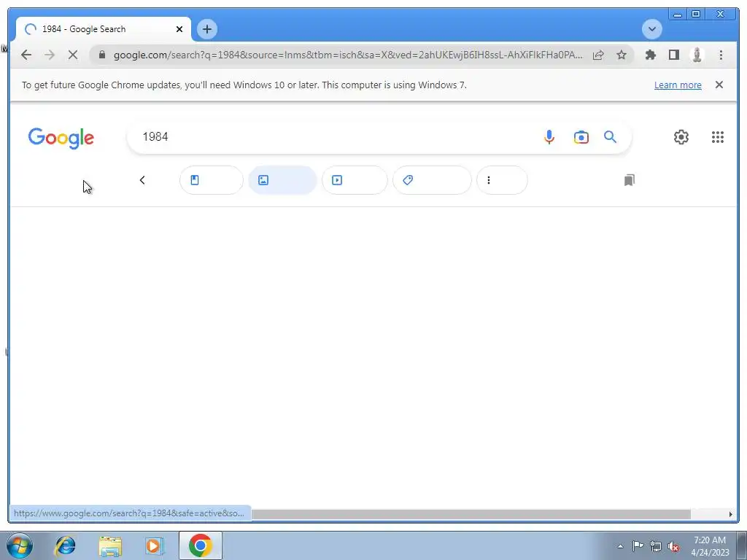Select the Shopping tag filter chip
The image size is (747, 560).
[x=432, y=180]
